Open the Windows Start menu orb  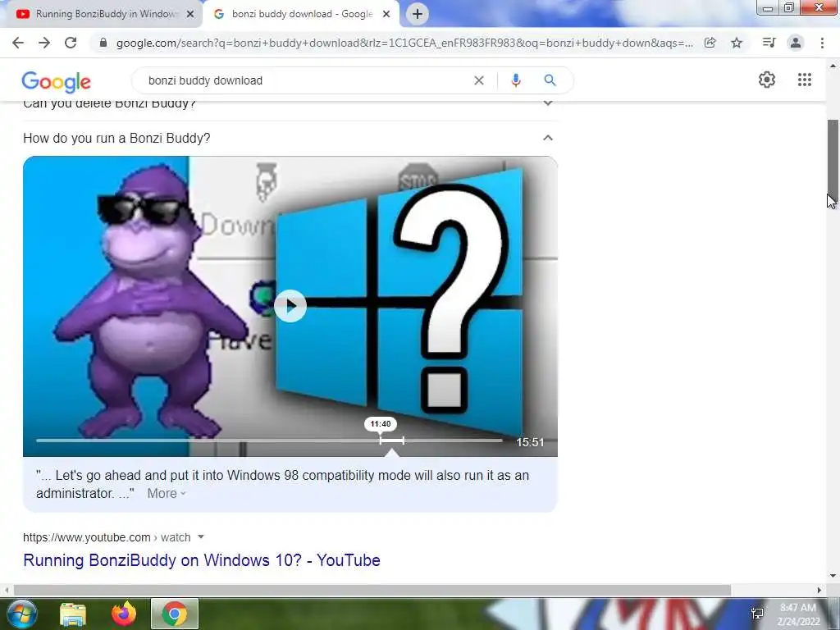pyautogui.click(x=21, y=614)
